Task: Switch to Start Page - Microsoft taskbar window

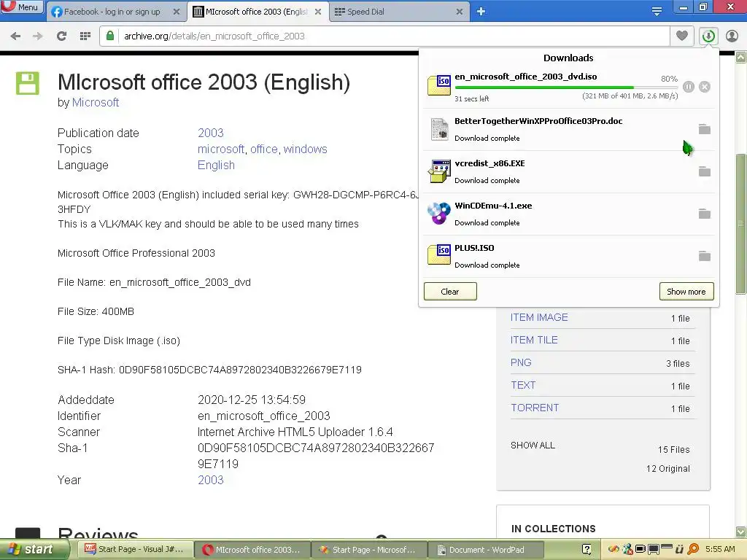Action: coord(369,550)
